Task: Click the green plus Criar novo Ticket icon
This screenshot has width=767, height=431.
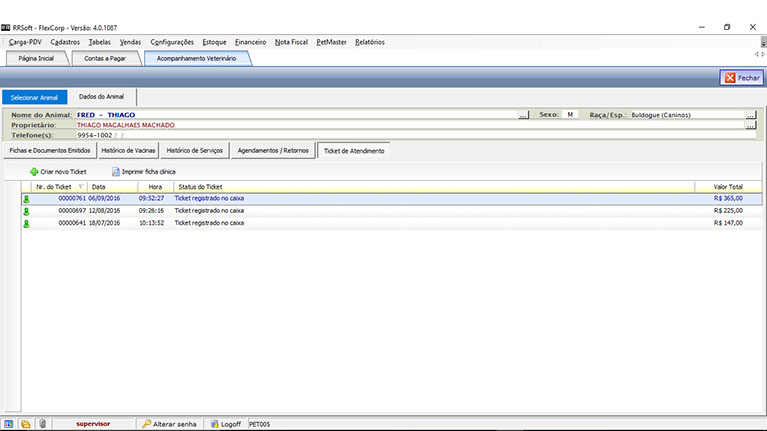Action: click(34, 172)
